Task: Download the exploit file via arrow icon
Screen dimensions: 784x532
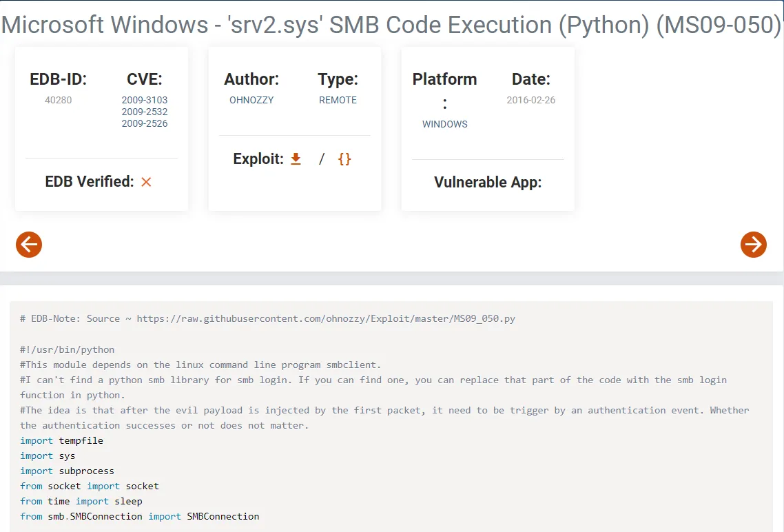Action: click(296, 159)
